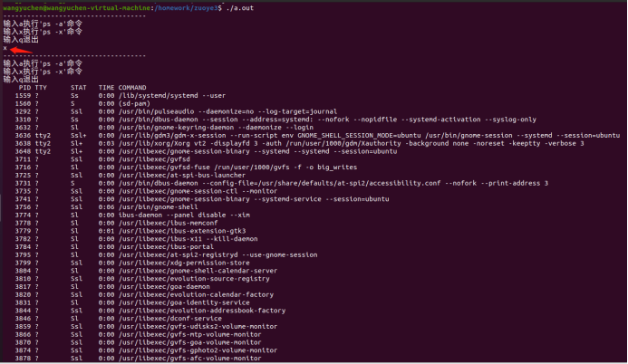Click the 'gvfs-udisks2-volume-monitor' command text
The image size is (628, 364).
point(198,326)
